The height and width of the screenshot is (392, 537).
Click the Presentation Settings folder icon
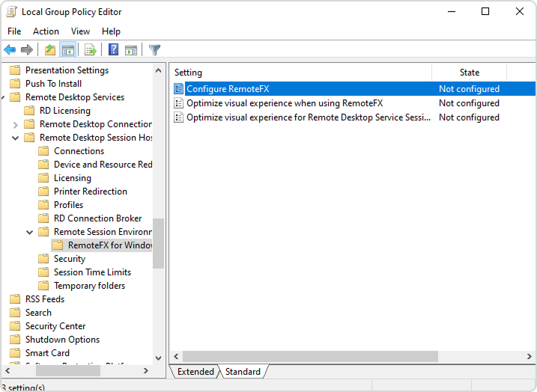pyautogui.click(x=15, y=70)
